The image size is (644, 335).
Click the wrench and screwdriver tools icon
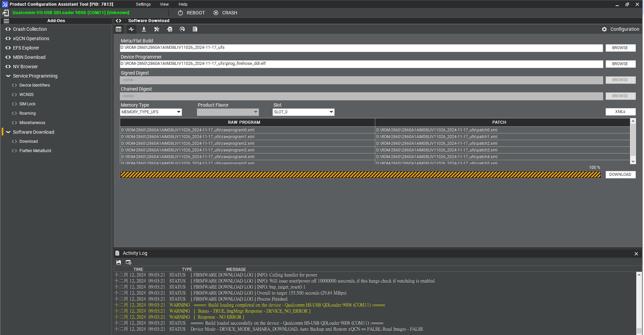[157, 29]
